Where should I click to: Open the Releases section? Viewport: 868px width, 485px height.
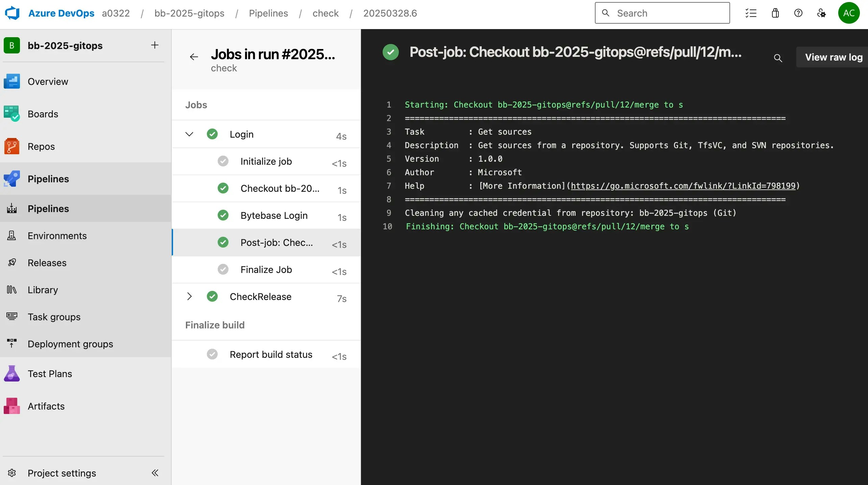pos(47,263)
